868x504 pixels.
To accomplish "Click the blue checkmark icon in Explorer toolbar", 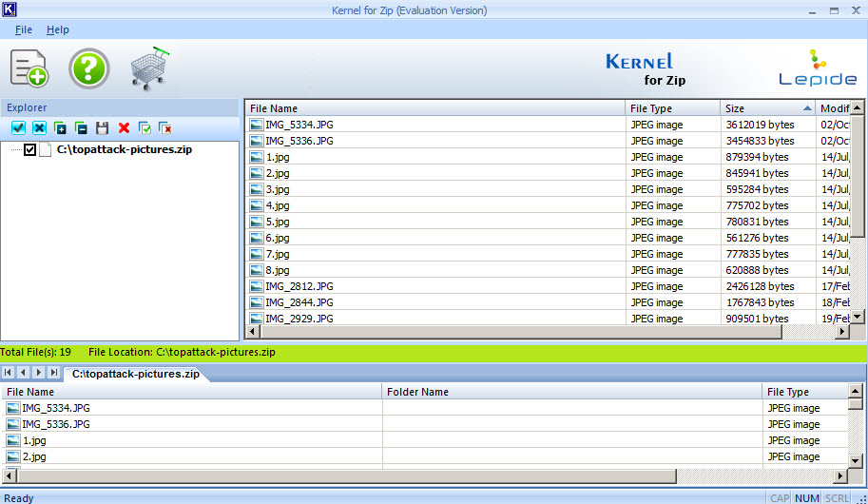I will (18, 128).
